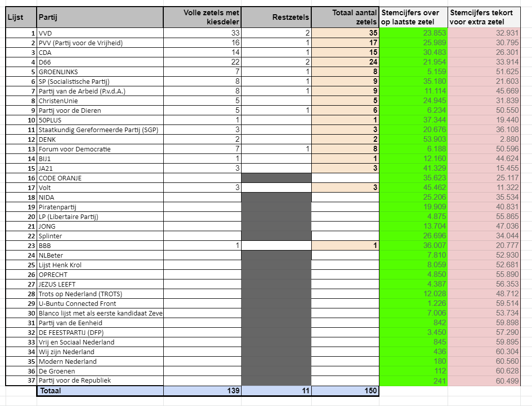Select the 'Wij zijn Nederland' cell

[100, 352]
